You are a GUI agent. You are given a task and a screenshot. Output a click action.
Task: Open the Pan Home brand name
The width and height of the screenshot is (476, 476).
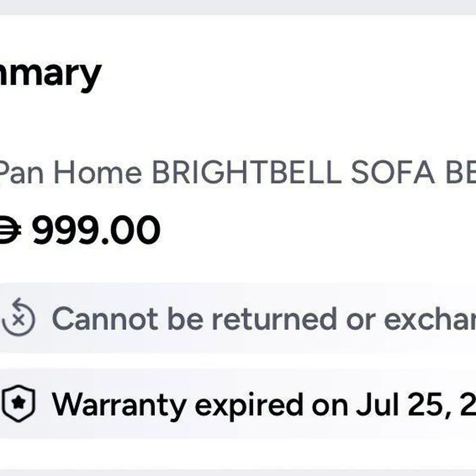71,172
